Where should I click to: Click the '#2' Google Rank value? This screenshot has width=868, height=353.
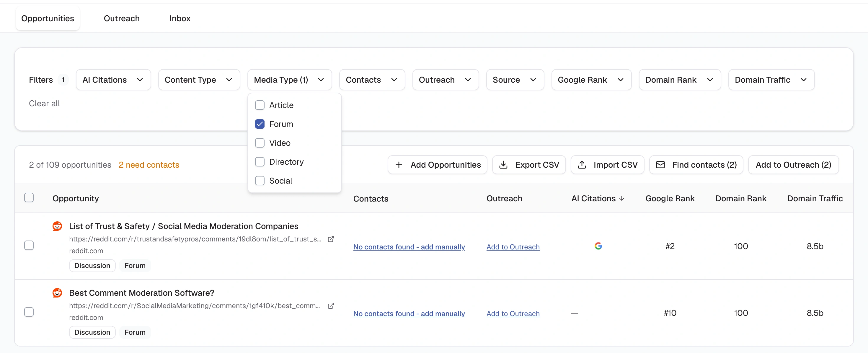click(x=670, y=246)
